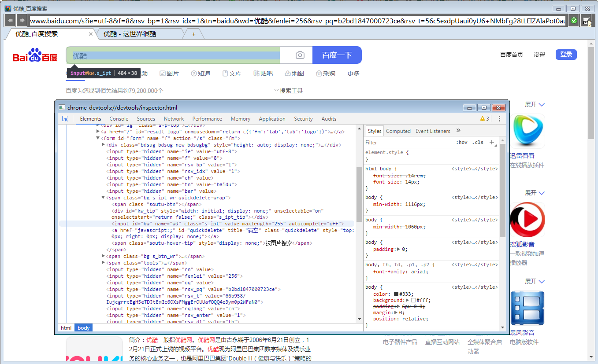
Task: Expand the span with class bg s_btn_wr
Action: [x=102, y=256]
